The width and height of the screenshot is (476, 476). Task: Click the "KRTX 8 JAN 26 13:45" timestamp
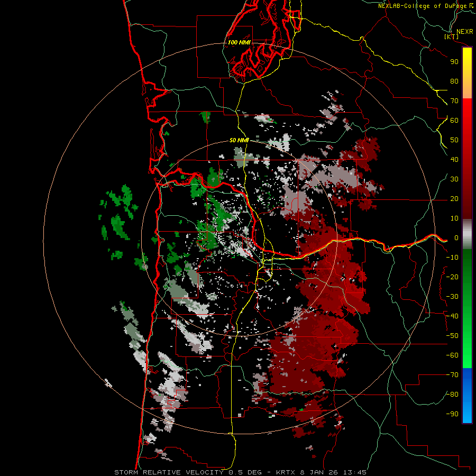click(321, 472)
